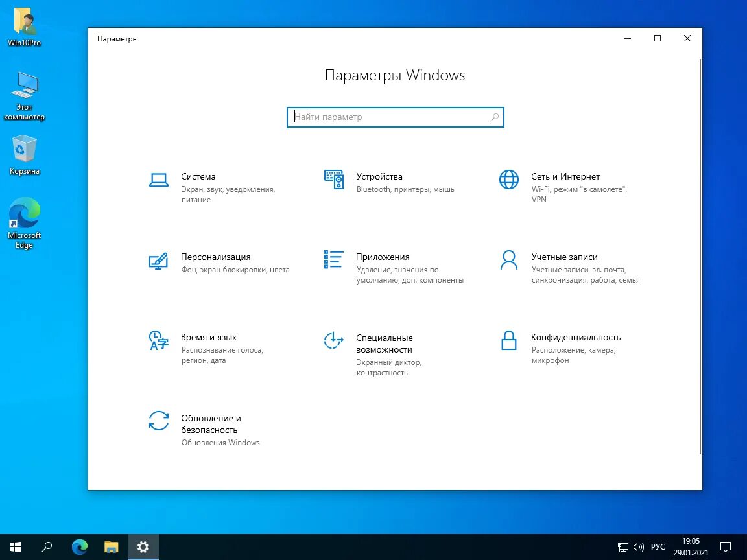The image size is (747, 560).
Task: Click the text Распознавание голоса, регион, дата
Action: (222, 355)
